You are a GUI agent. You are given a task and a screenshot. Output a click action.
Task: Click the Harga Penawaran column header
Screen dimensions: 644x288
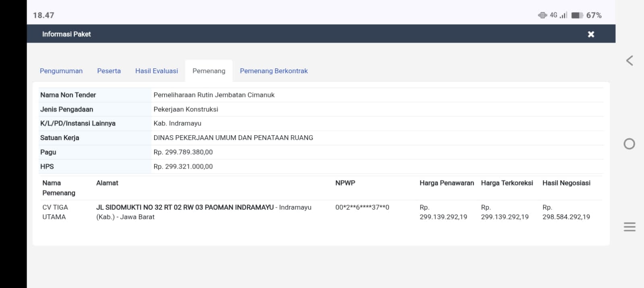tap(447, 183)
